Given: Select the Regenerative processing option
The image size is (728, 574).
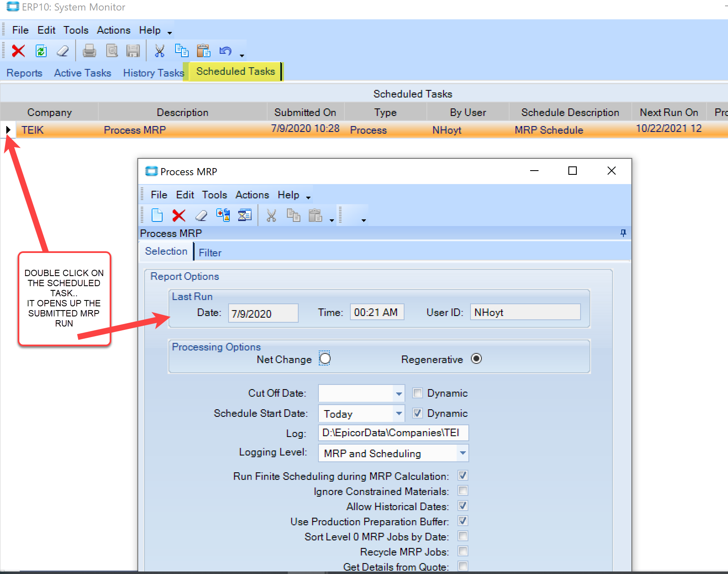Looking at the screenshot, I should pos(476,359).
